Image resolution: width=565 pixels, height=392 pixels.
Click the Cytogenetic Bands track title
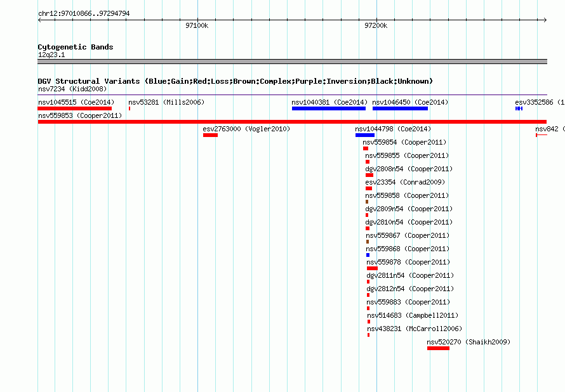click(x=76, y=47)
